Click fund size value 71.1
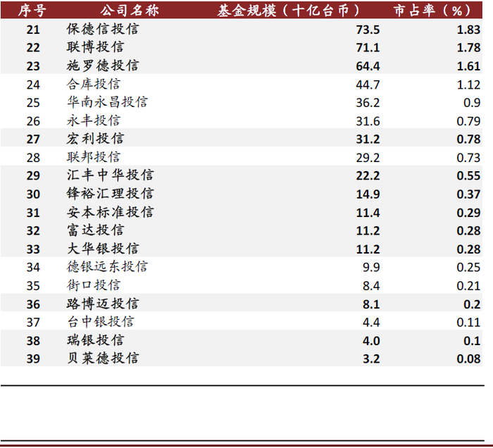Viewport: 493px width, 448px height. click(368, 48)
